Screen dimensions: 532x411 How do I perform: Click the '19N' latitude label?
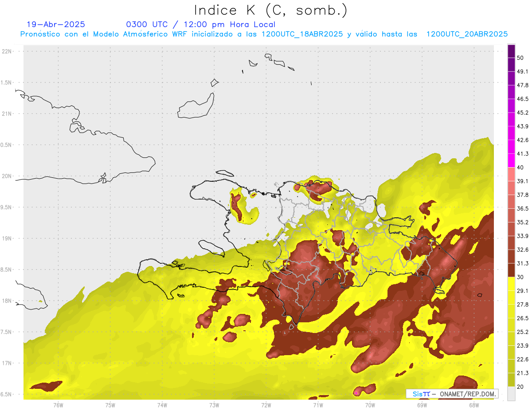(x=7, y=238)
